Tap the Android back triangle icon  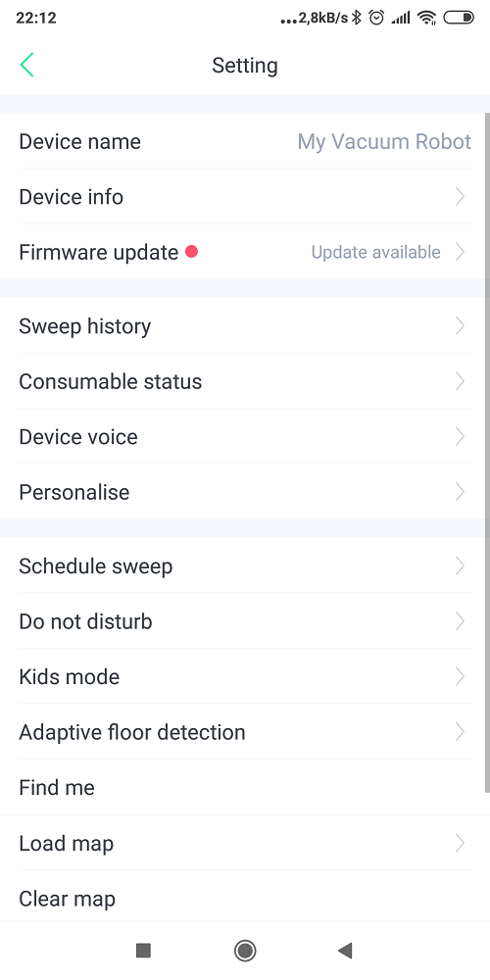345,951
